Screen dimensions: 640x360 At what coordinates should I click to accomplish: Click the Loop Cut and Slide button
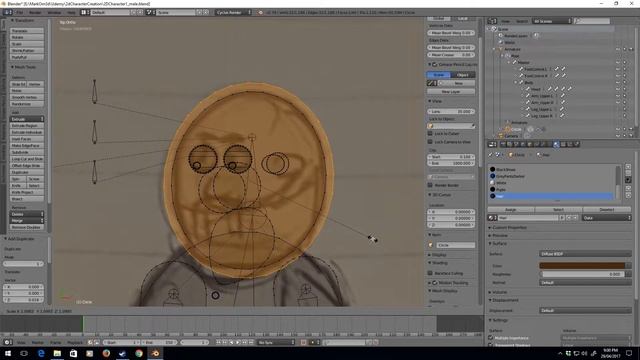(x=27, y=159)
